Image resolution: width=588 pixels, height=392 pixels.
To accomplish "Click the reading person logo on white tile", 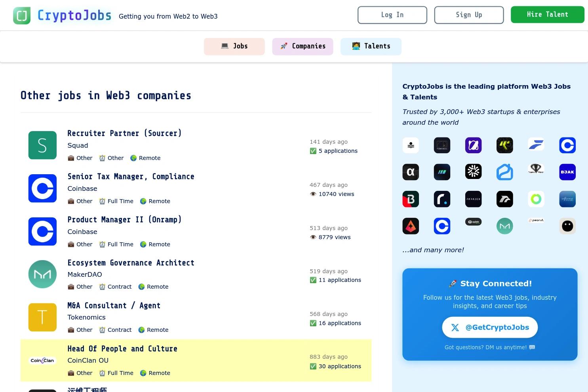I will point(411,145).
